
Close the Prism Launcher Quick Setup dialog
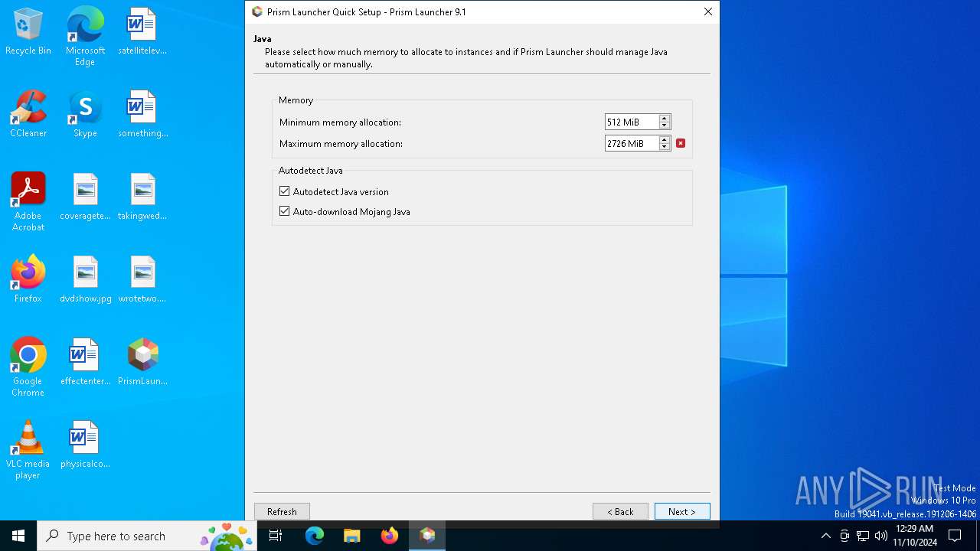[707, 11]
